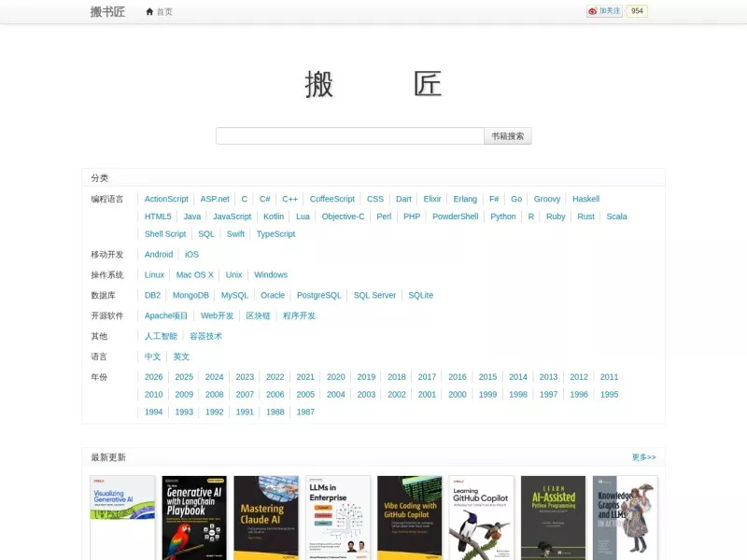
Task: Select the 人工智能 category
Action: click(161, 336)
